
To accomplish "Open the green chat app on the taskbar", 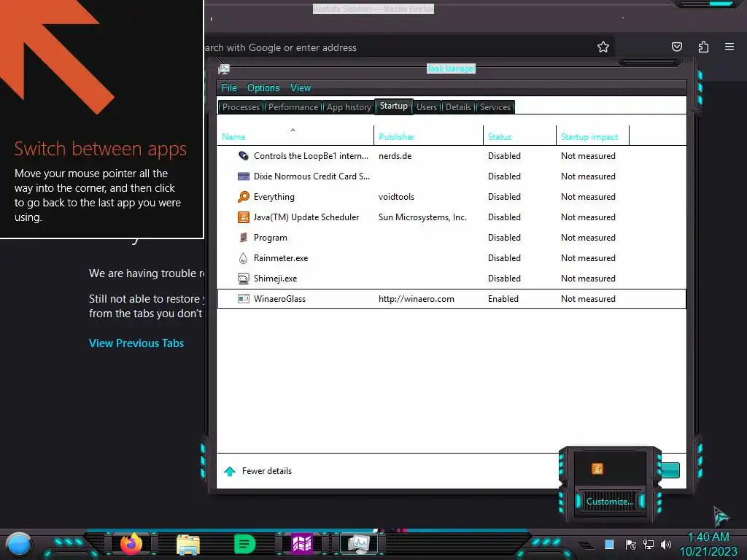I will point(245,544).
